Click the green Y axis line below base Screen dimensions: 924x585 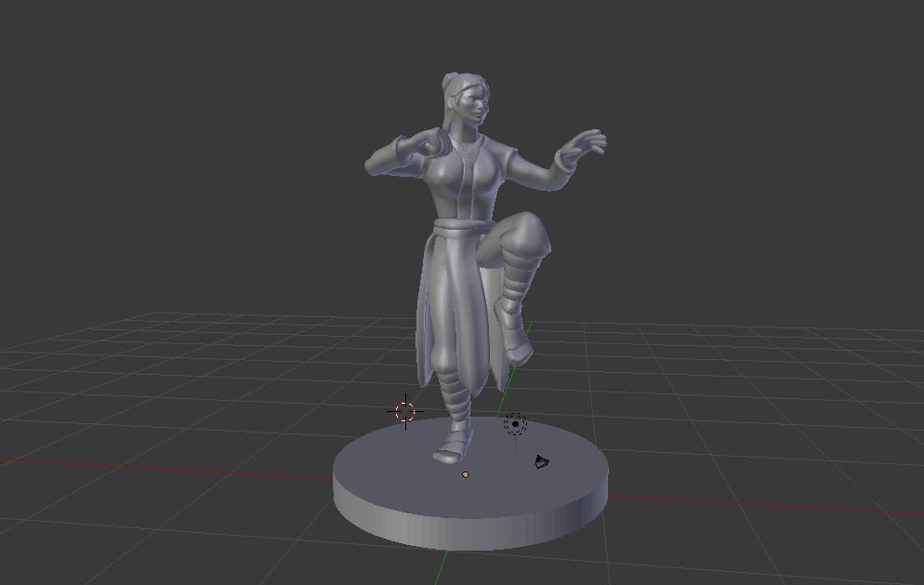tap(443, 568)
